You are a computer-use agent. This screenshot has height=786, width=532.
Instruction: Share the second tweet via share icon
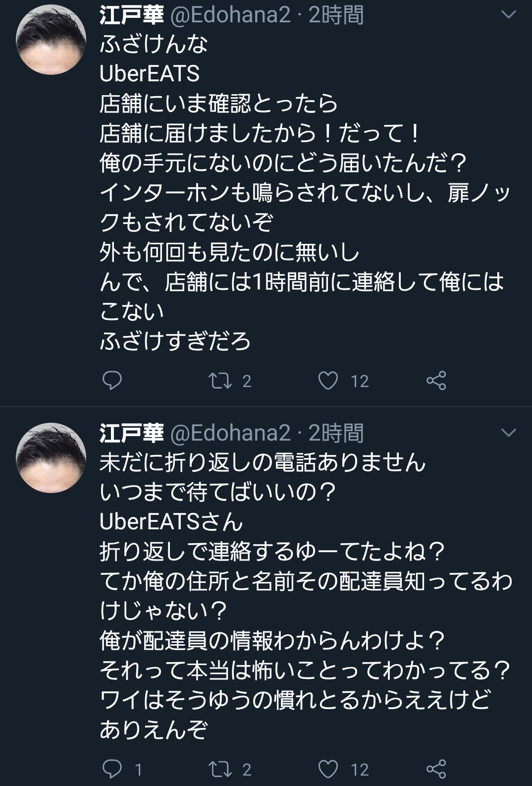pyautogui.click(x=436, y=769)
